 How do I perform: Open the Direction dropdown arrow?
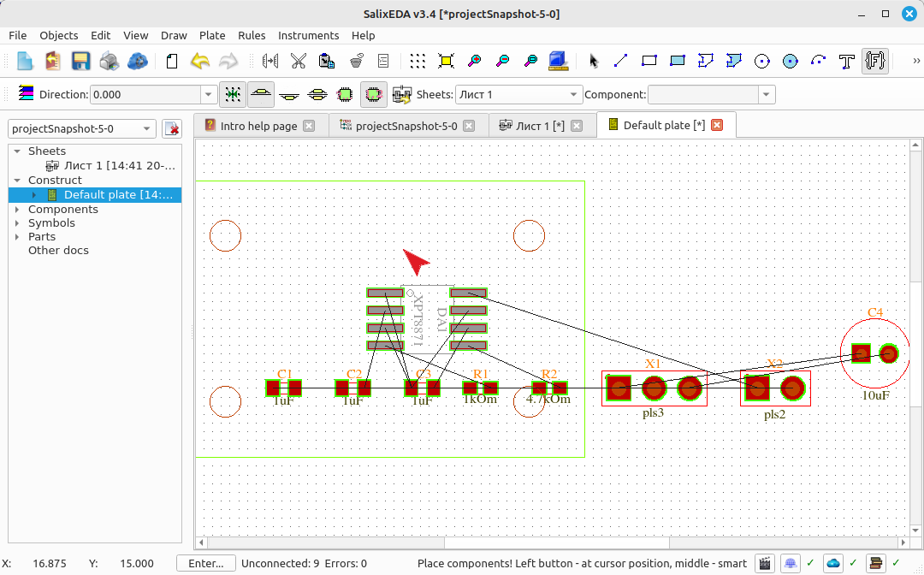pyautogui.click(x=209, y=94)
